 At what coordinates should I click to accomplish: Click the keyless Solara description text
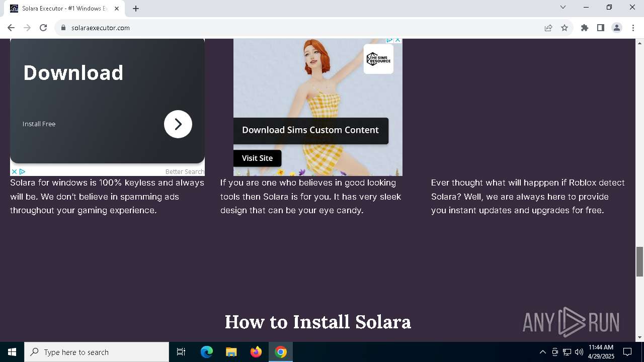point(107,197)
